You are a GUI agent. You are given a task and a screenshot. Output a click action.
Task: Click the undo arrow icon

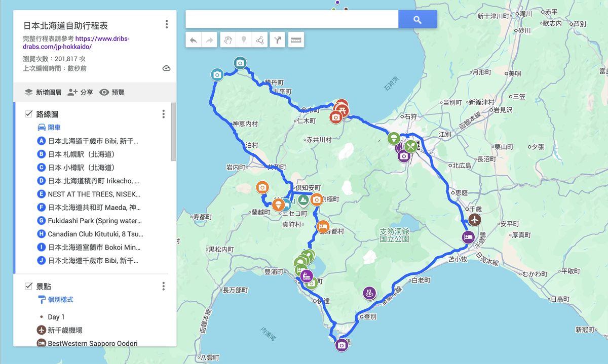(x=193, y=39)
